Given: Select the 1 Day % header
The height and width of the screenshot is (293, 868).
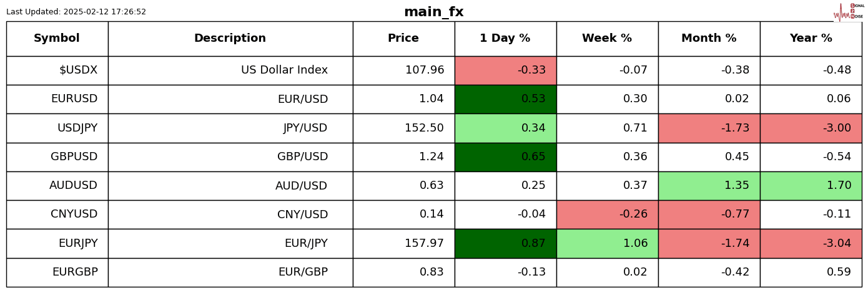Looking at the screenshot, I should 505,39.
